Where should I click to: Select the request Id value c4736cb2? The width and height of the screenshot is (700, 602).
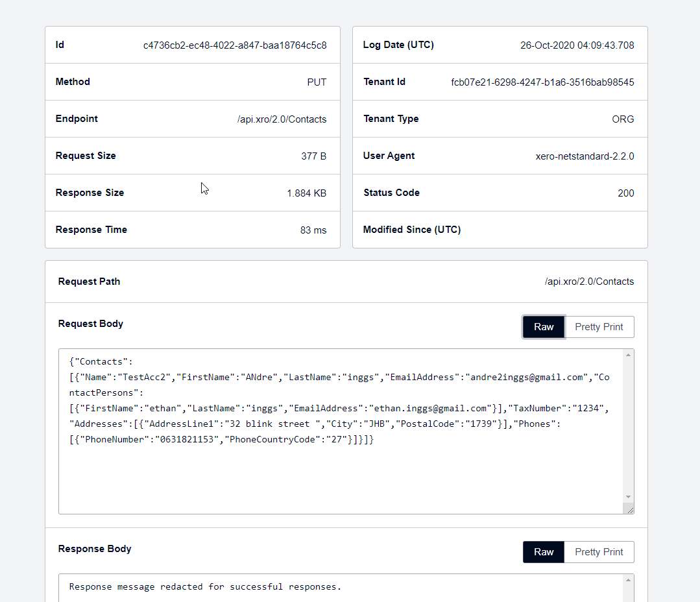click(x=235, y=45)
